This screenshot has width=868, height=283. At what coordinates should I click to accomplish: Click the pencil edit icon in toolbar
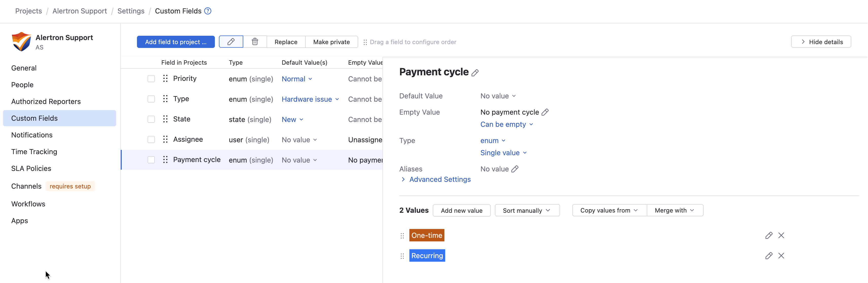point(231,42)
